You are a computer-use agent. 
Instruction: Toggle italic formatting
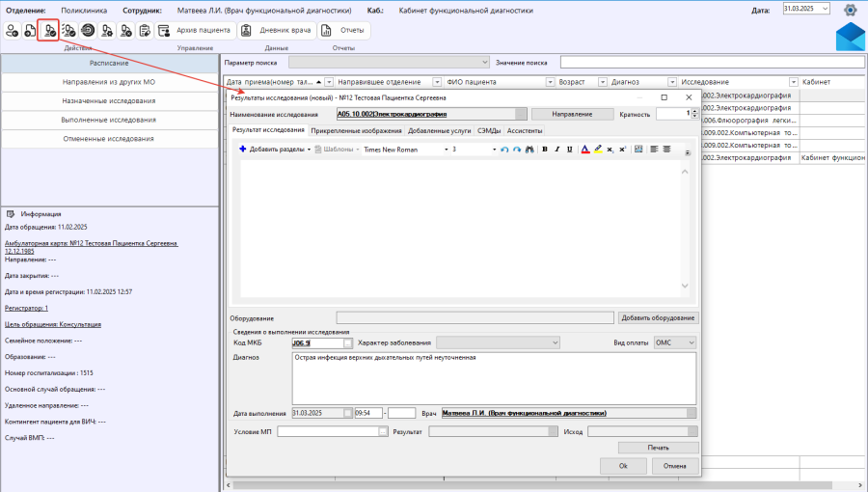tap(556, 150)
